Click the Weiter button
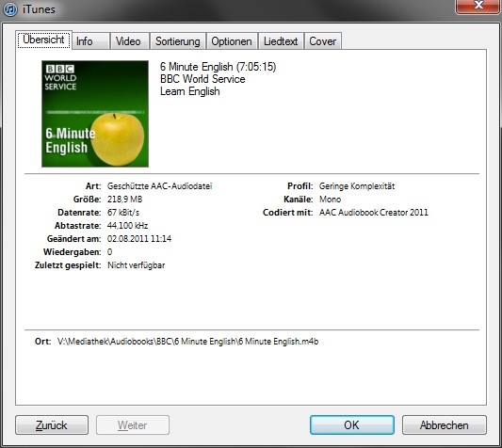 (133, 425)
